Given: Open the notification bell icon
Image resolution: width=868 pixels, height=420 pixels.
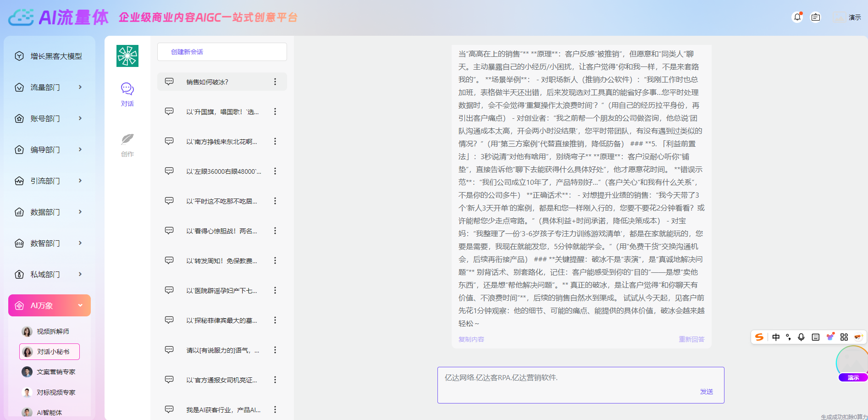Looking at the screenshot, I should pos(797,17).
